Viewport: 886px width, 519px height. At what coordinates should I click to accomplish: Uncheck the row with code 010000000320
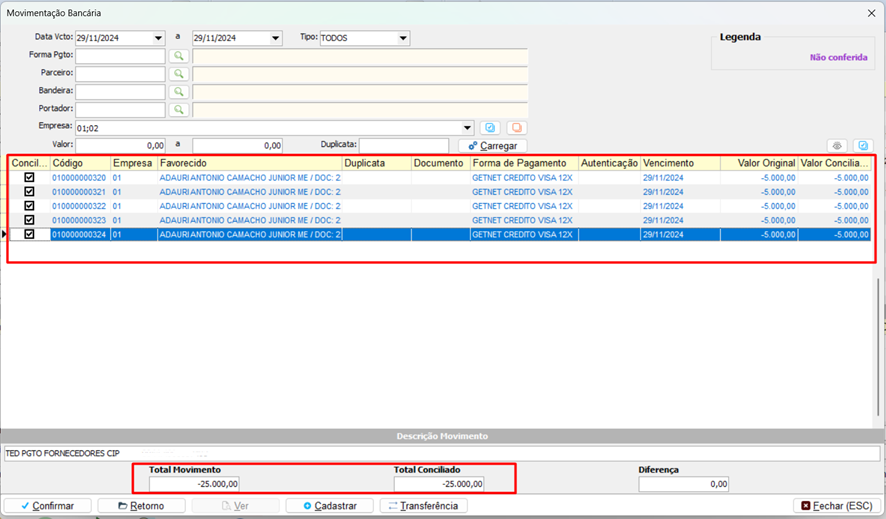(29, 177)
